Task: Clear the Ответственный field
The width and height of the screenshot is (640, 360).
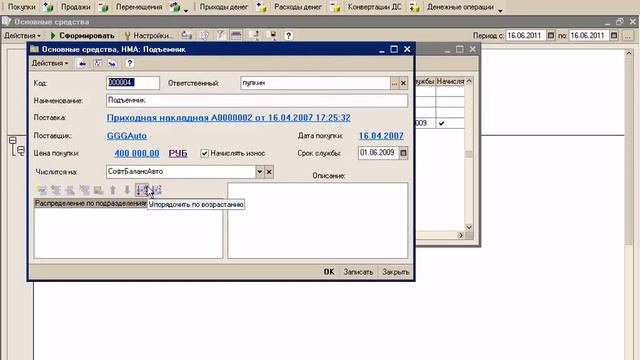Action: point(403,83)
